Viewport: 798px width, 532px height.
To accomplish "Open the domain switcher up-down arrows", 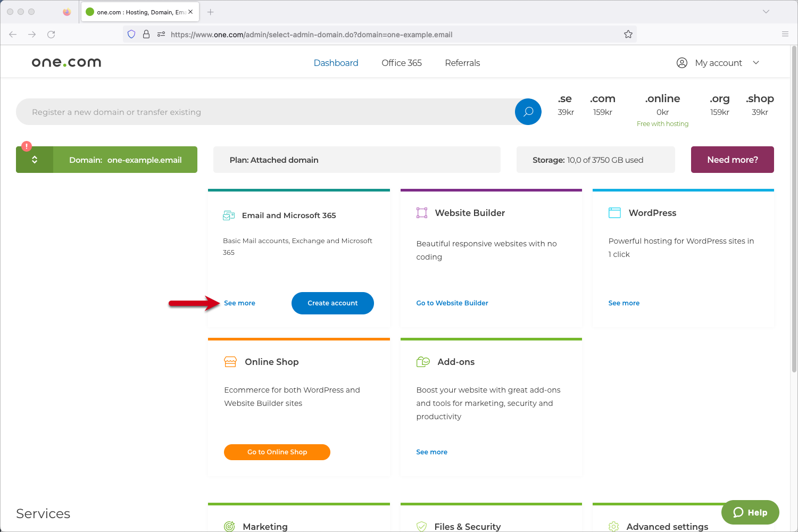I will pos(35,160).
